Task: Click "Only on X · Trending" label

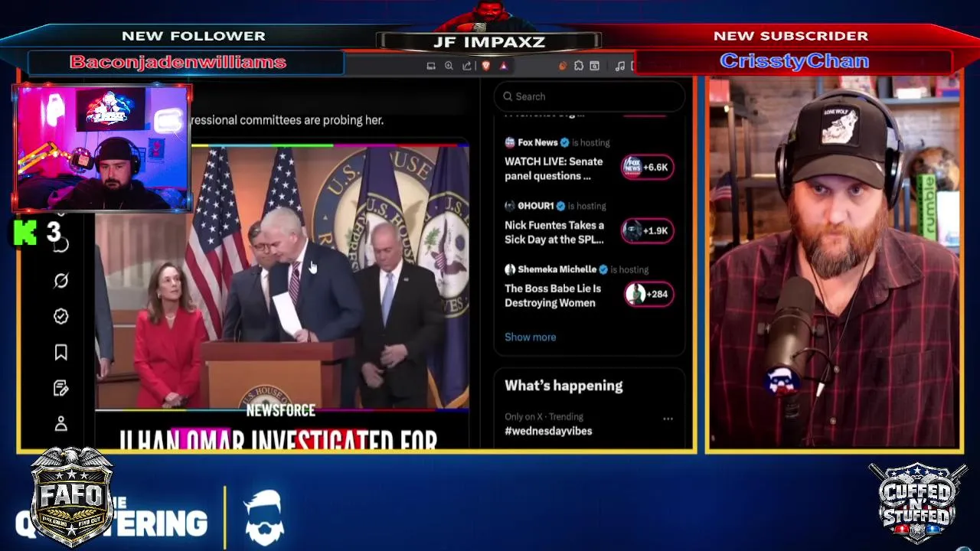Action: pyautogui.click(x=544, y=417)
